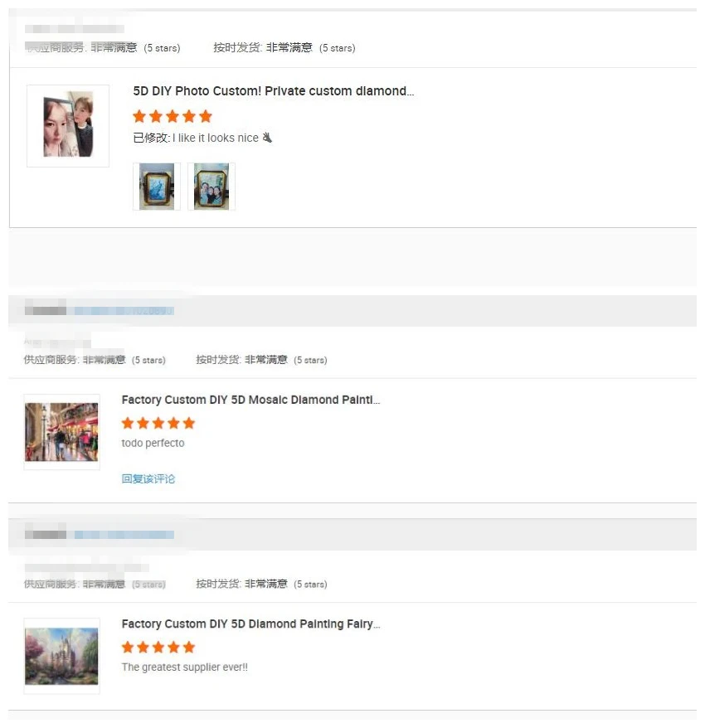Open Factory Custom Diamond Painting Fairy title

(x=250, y=624)
